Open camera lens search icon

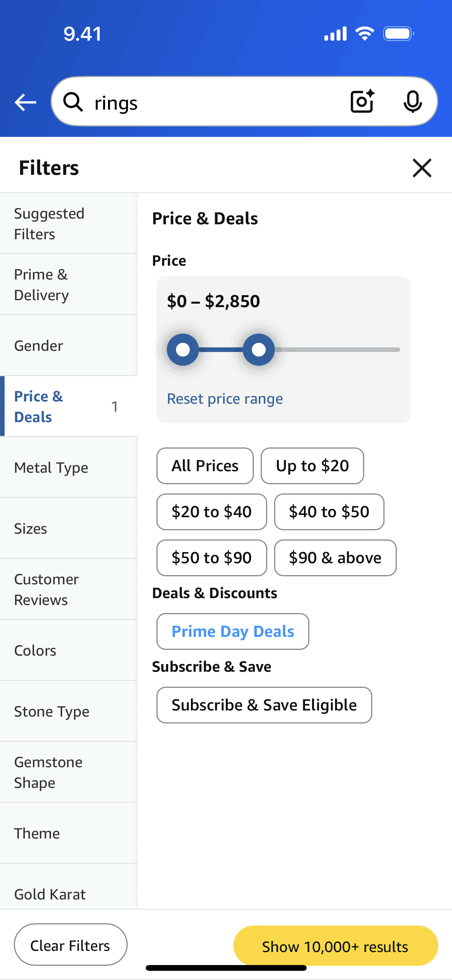(362, 102)
